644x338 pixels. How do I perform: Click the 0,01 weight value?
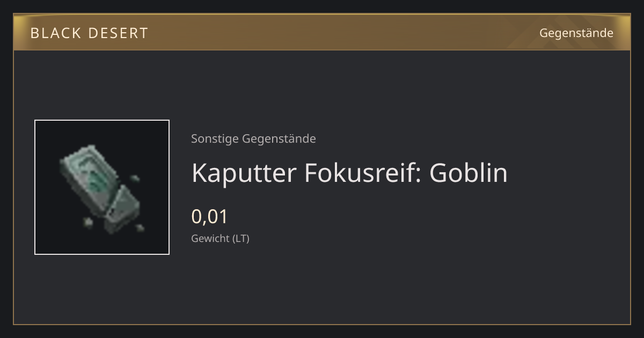pos(210,217)
